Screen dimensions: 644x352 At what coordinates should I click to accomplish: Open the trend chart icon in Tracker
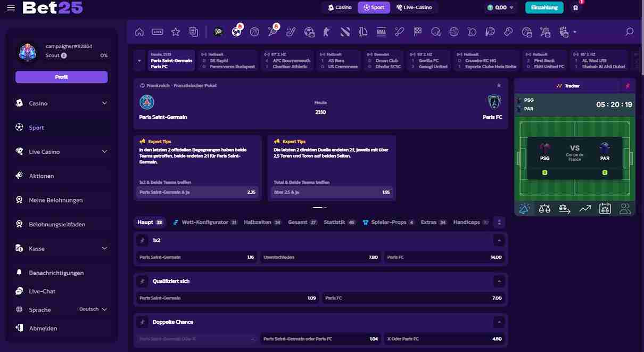coord(585,209)
